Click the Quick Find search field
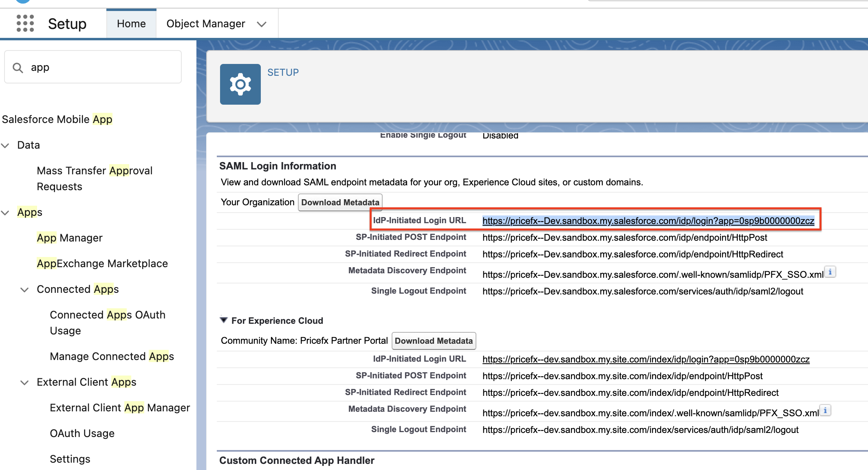The width and height of the screenshot is (868, 470). coord(102,67)
